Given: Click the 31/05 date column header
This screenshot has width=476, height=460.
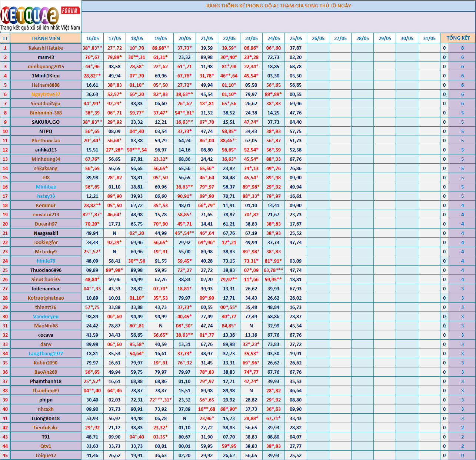Looking at the screenshot, I should [x=429, y=38].
